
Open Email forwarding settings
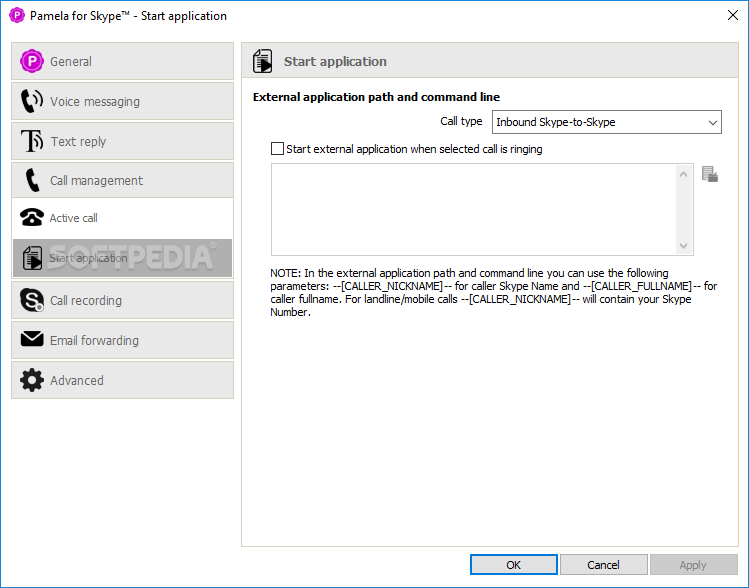point(122,340)
